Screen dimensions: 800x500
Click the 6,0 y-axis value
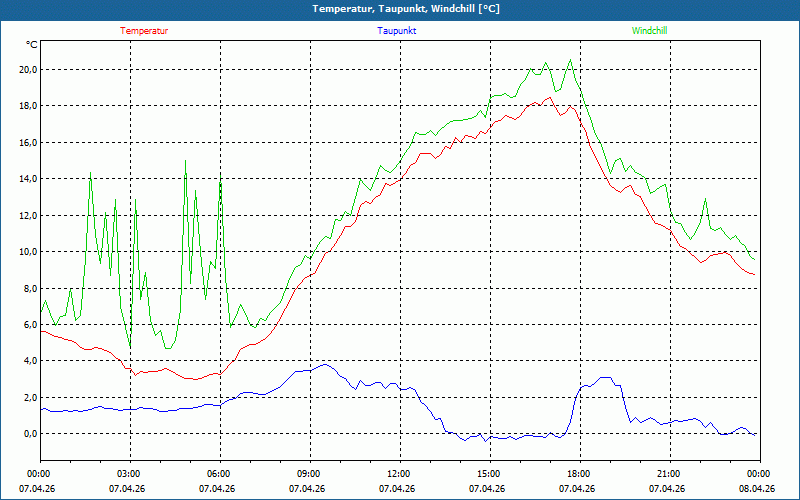click(x=30, y=324)
